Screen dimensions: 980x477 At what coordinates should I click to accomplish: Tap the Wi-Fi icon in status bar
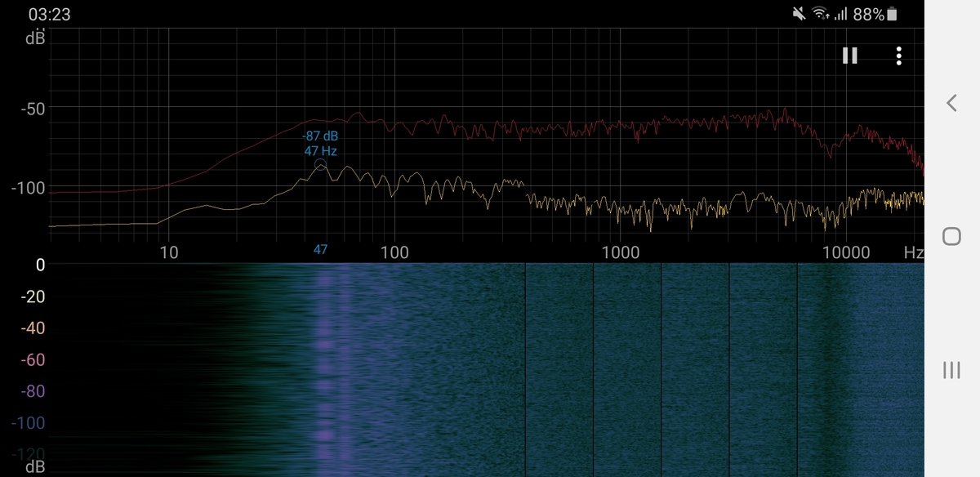[820, 14]
